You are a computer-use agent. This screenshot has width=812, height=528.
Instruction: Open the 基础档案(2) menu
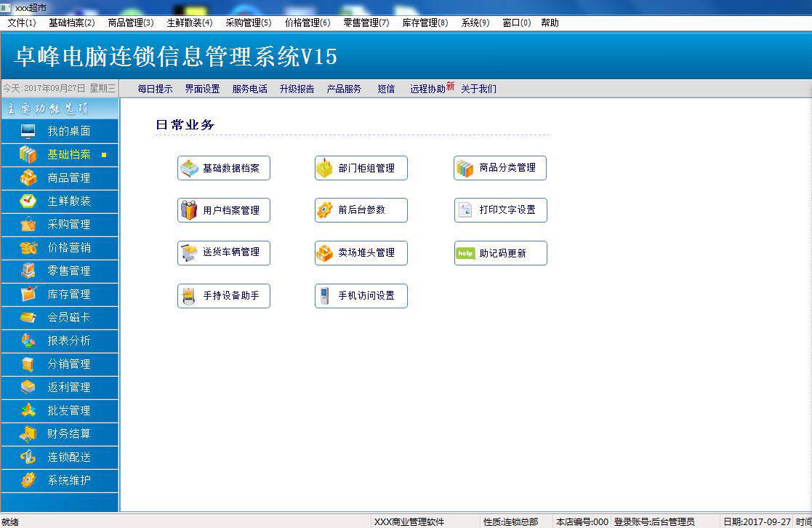pyautogui.click(x=72, y=23)
